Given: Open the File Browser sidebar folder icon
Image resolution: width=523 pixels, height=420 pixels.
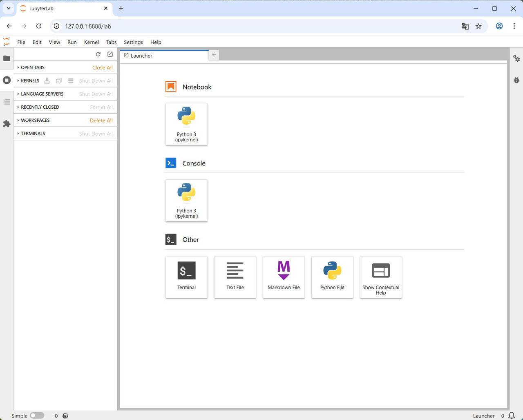Looking at the screenshot, I should click(7, 58).
